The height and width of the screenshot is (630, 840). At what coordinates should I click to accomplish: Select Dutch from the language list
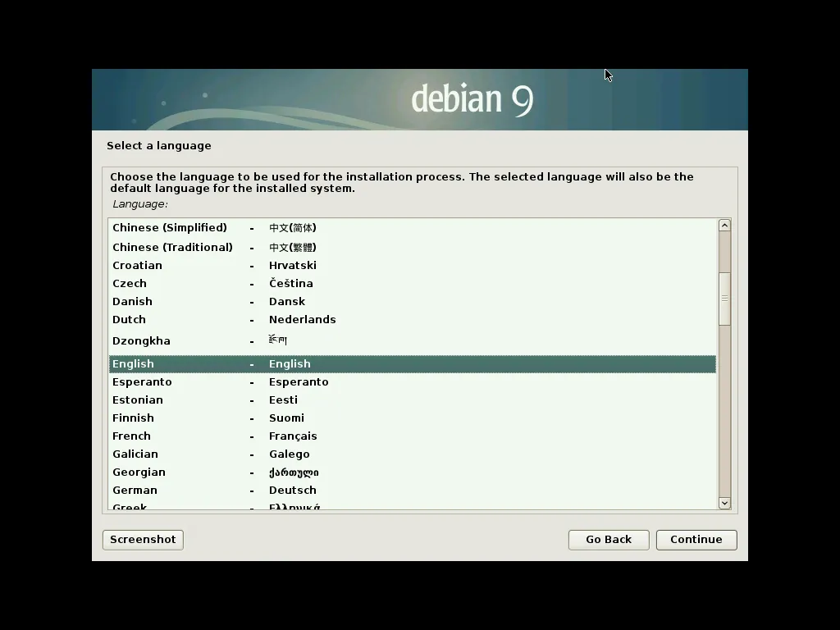pos(413,320)
